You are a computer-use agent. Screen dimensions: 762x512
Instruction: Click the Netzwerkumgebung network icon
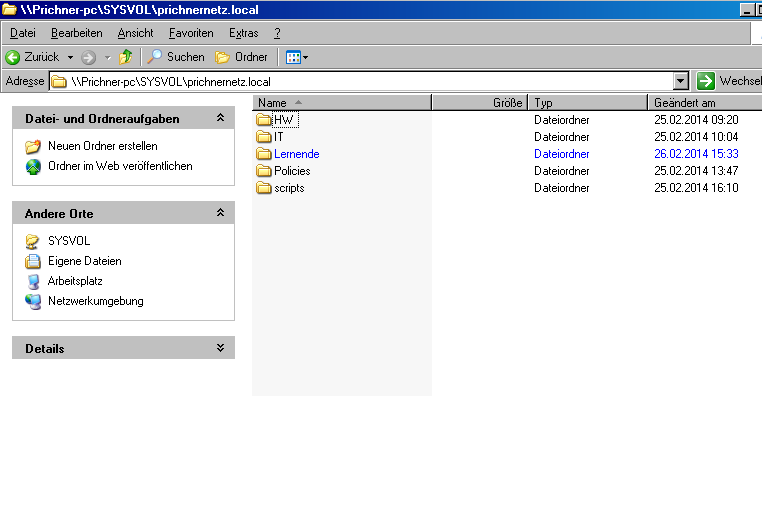click(x=33, y=302)
